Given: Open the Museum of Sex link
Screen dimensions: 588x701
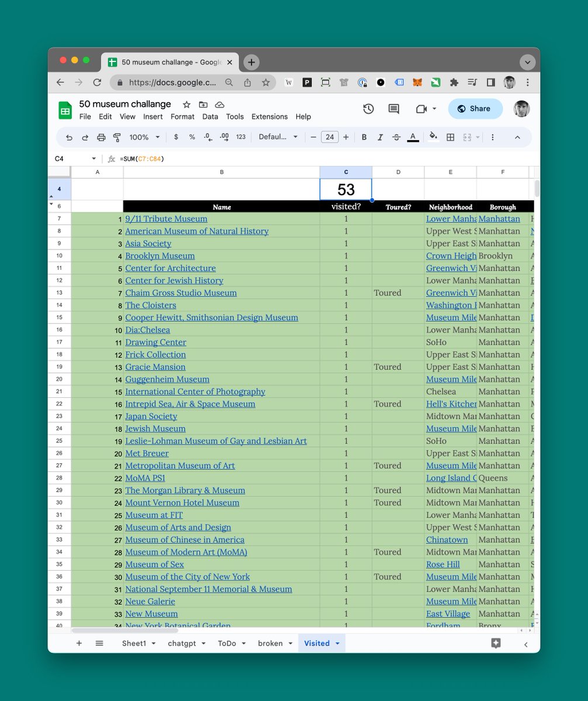Looking at the screenshot, I should point(154,564).
